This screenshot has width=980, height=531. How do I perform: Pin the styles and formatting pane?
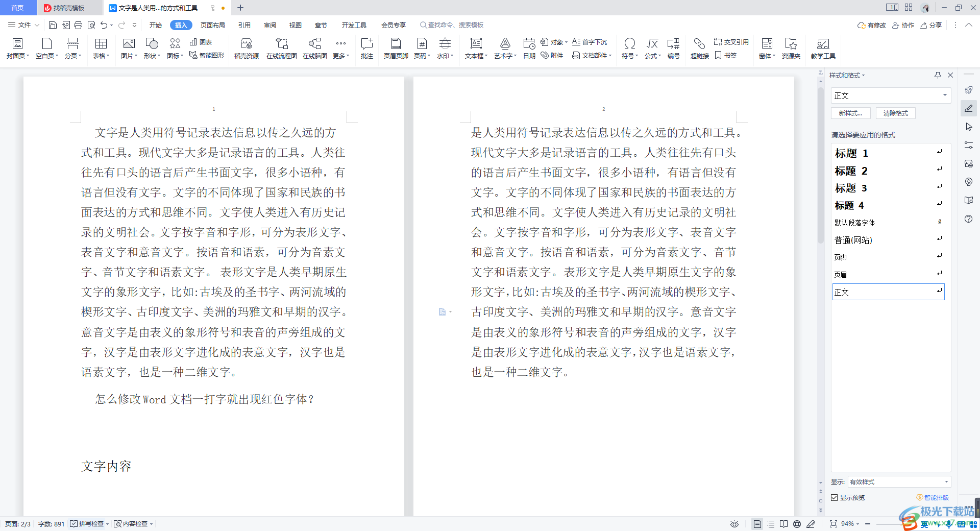point(938,75)
